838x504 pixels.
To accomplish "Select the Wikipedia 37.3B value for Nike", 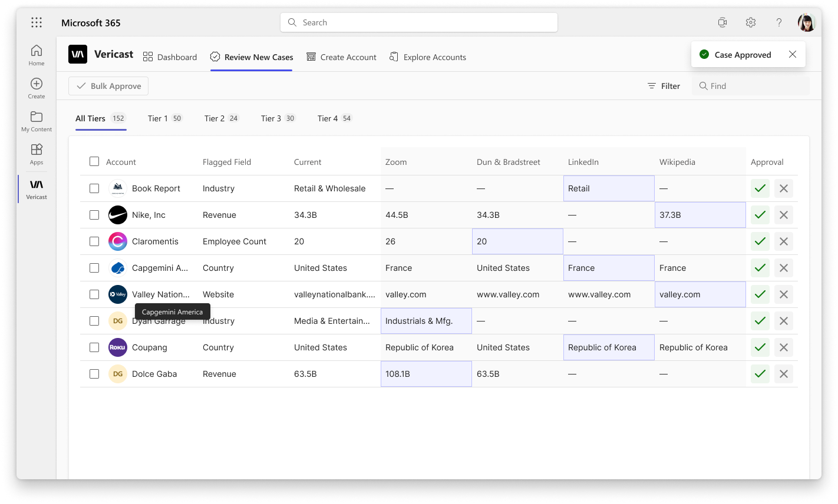I will 700,215.
